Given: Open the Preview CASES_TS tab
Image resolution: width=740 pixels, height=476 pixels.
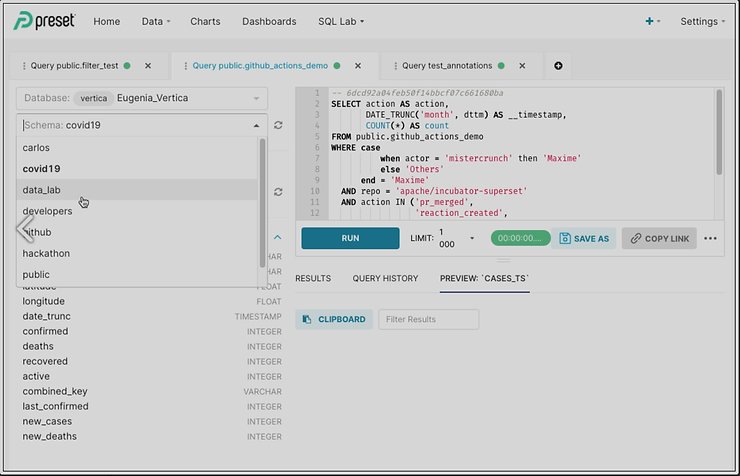Looking at the screenshot, I should pyautogui.click(x=484, y=278).
